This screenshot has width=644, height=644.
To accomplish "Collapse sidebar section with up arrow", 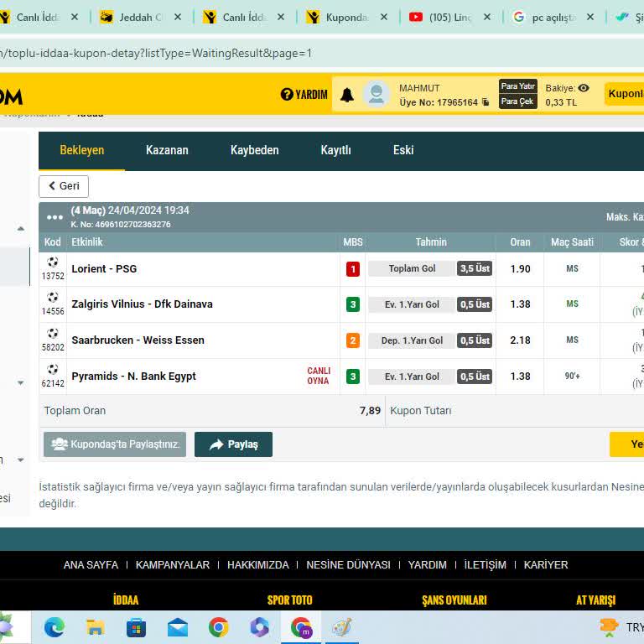I will coord(20,228).
